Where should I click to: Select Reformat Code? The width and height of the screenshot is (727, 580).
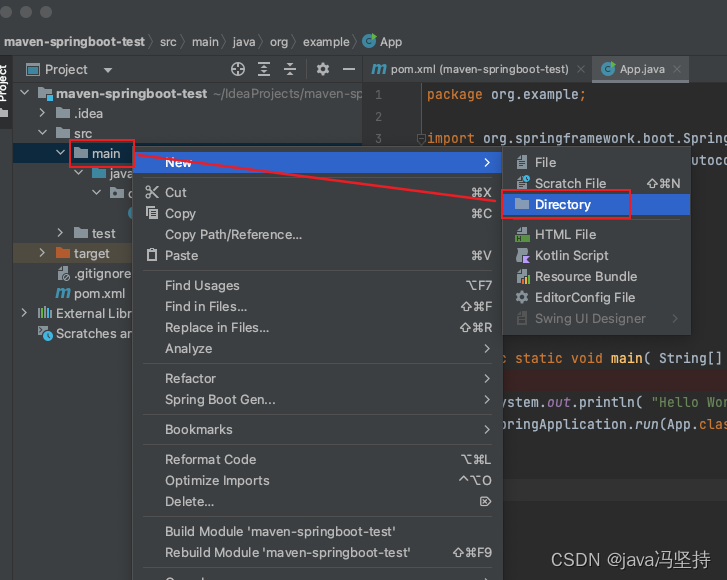click(x=318, y=459)
